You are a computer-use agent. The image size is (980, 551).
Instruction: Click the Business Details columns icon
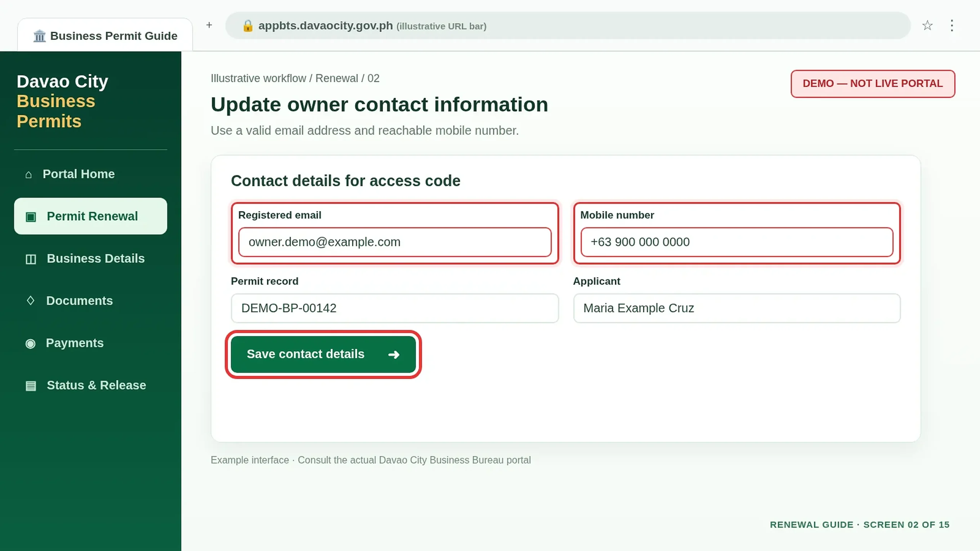point(31,259)
